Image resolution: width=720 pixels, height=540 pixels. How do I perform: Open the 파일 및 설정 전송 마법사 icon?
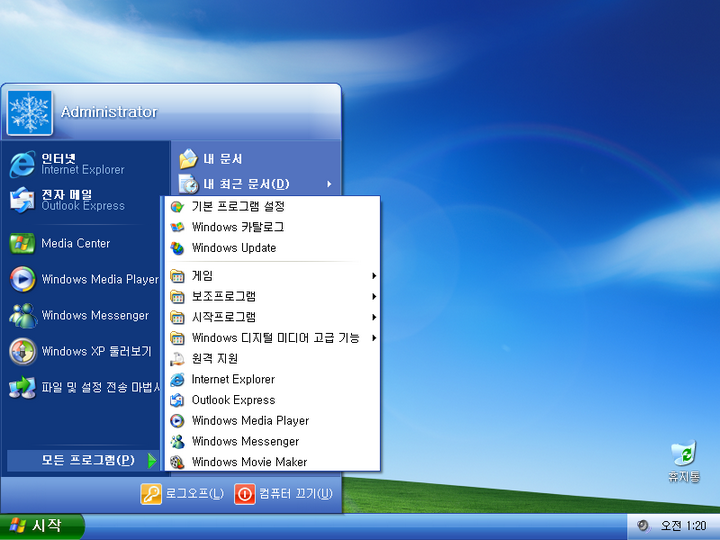(x=22, y=387)
